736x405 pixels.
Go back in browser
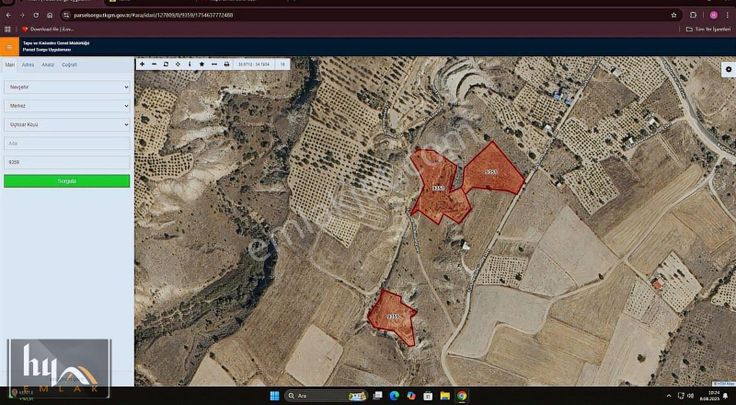(8, 15)
